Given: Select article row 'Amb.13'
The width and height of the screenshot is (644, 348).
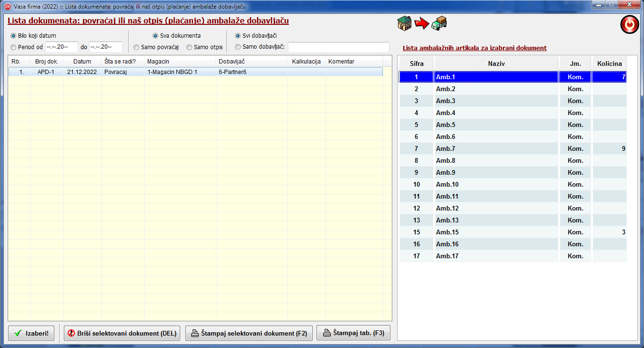Looking at the screenshot, I should pos(512,220).
